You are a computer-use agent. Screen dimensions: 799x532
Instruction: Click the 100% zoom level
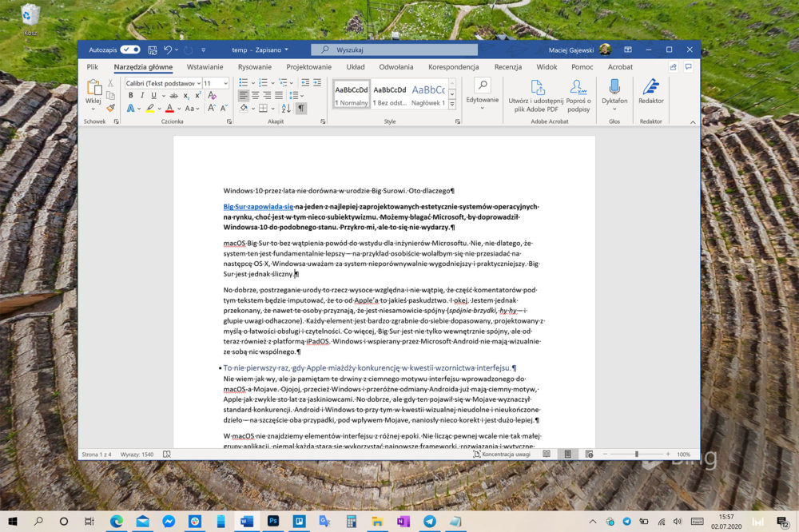[x=683, y=454]
